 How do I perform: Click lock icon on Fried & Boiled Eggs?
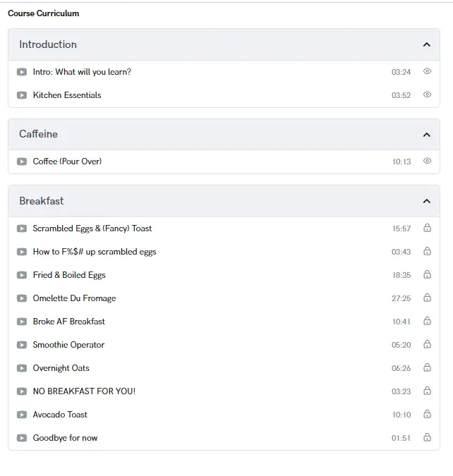427,275
